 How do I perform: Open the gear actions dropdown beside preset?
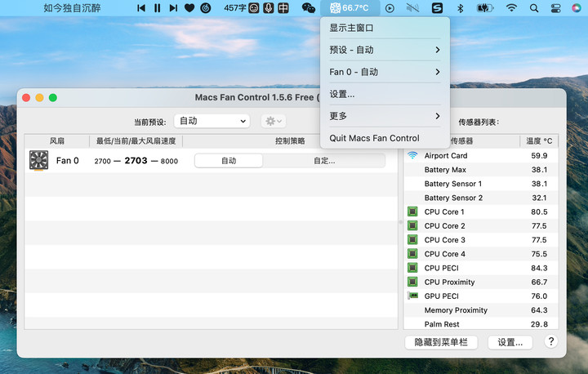tap(273, 121)
